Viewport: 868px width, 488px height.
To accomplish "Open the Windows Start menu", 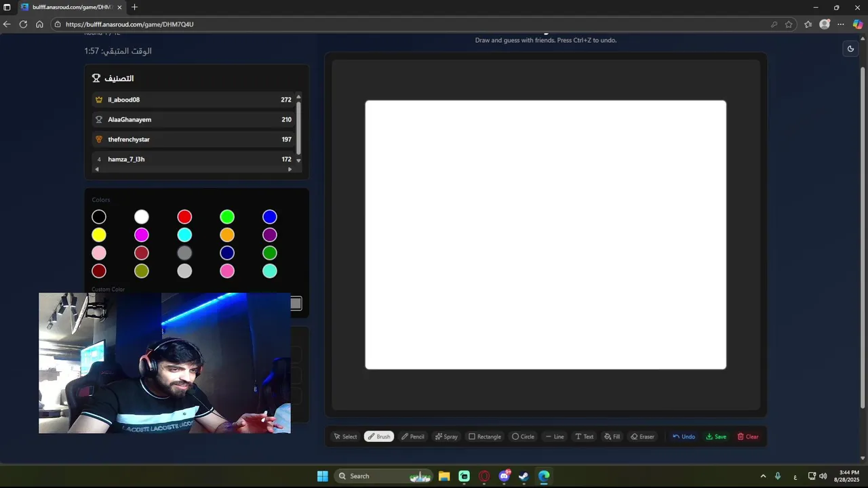I will (323, 476).
